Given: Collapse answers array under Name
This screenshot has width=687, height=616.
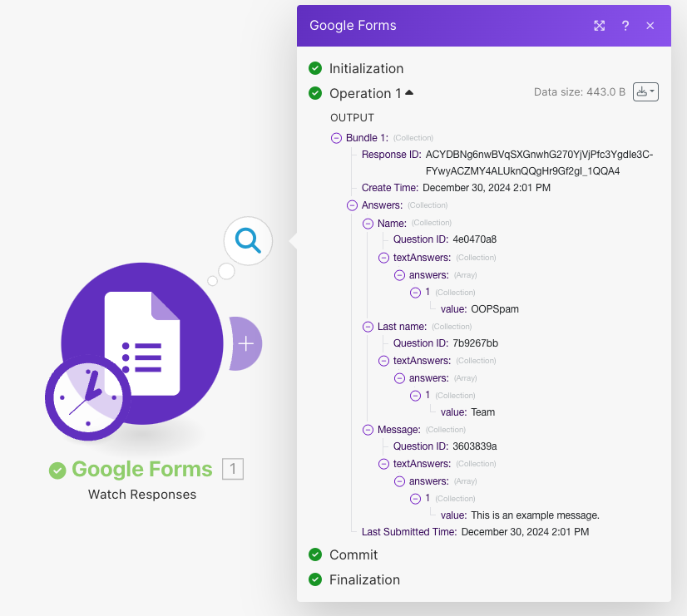Looking at the screenshot, I should pyautogui.click(x=399, y=275).
